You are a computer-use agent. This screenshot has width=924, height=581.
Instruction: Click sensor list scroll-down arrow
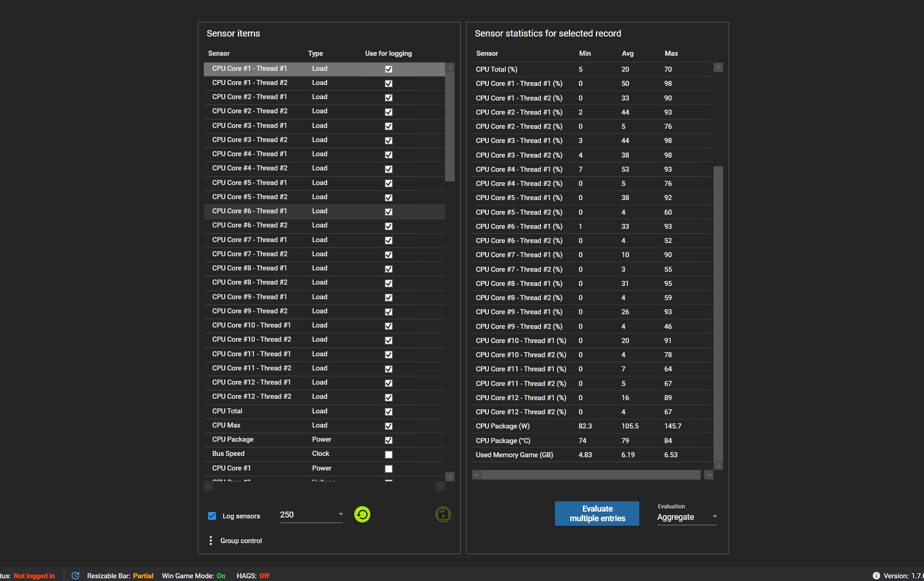[x=450, y=476]
